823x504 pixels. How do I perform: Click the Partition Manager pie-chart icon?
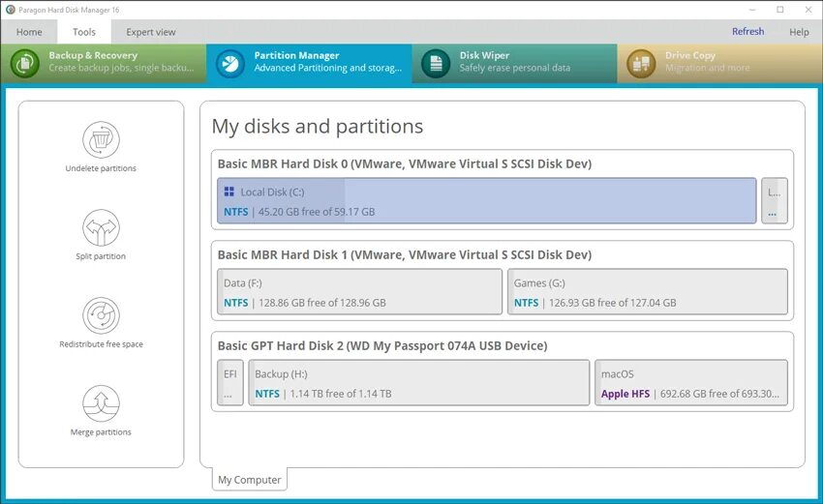[229, 64]
